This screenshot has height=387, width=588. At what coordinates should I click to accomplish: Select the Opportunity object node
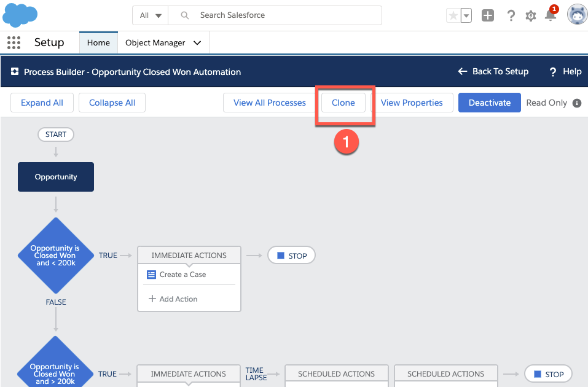(56, 177)
